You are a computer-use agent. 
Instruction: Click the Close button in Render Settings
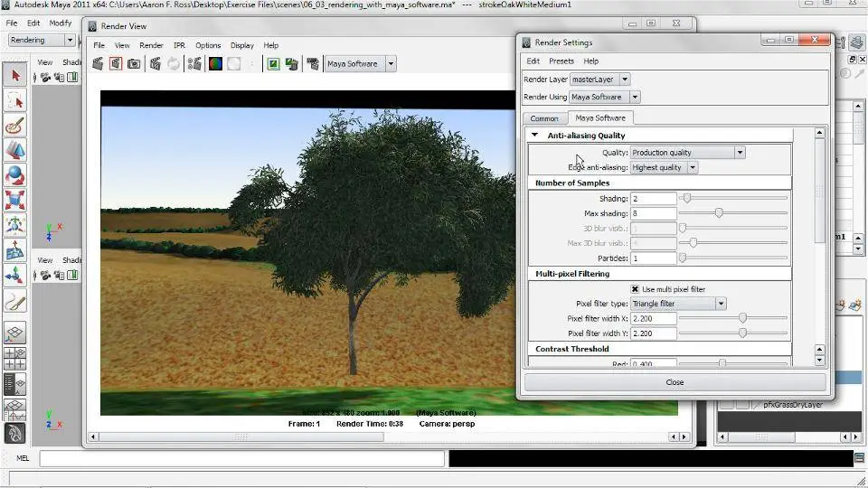tap(675, 382)
